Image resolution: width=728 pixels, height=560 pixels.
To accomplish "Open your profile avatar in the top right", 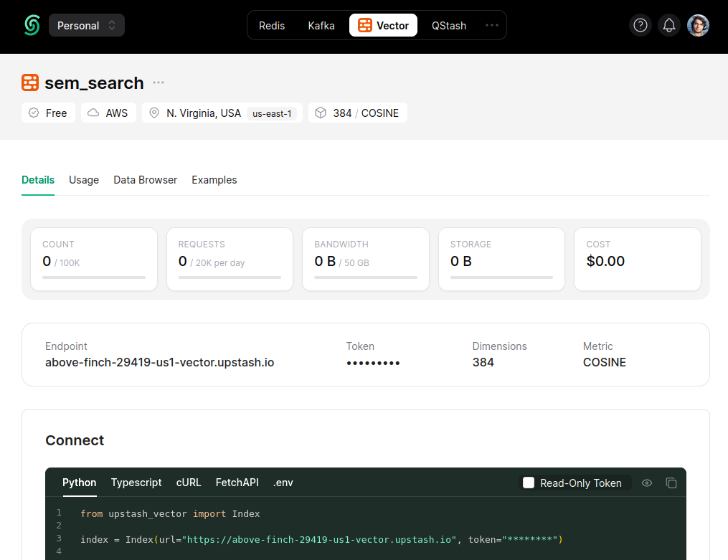I will [698, 25].
